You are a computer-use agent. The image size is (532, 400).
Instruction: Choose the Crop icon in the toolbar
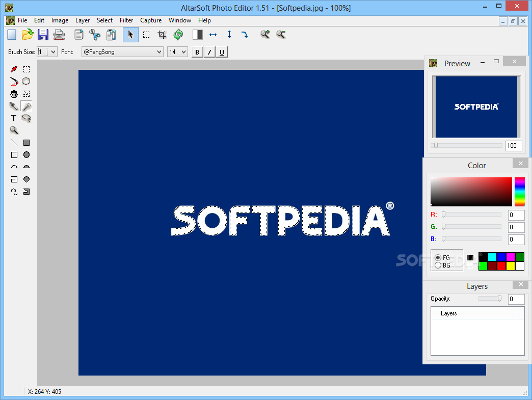[162, 35]
